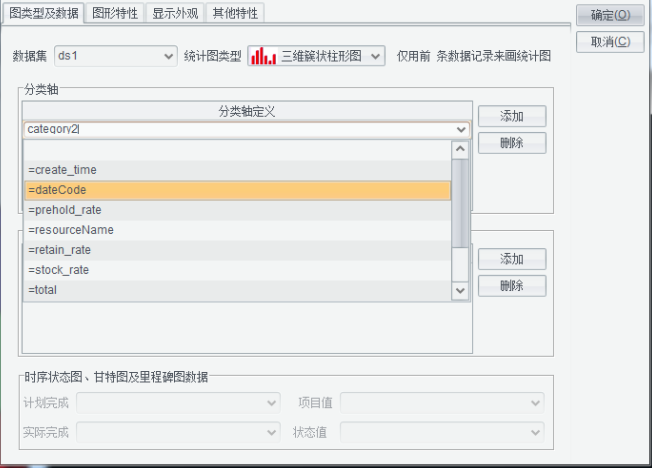
Task: Click into the category2 text field
Action: click(x=240, y=129)
